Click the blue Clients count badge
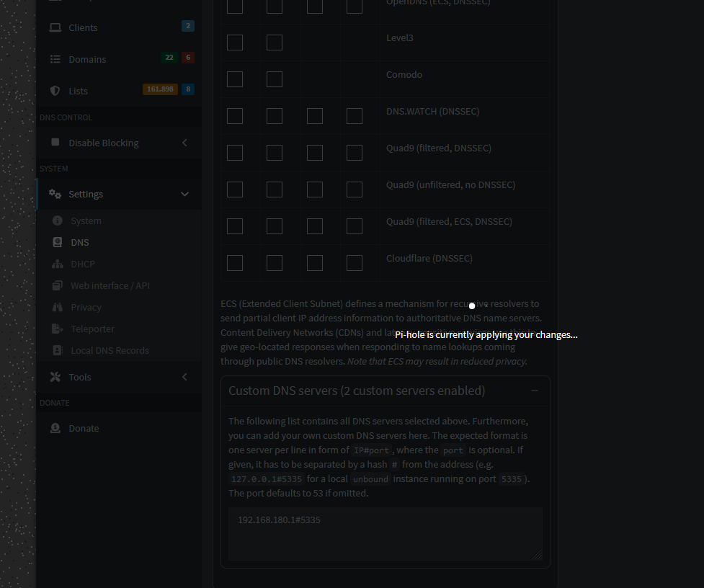This screenshot has height=588, width=704. (188, 26)
